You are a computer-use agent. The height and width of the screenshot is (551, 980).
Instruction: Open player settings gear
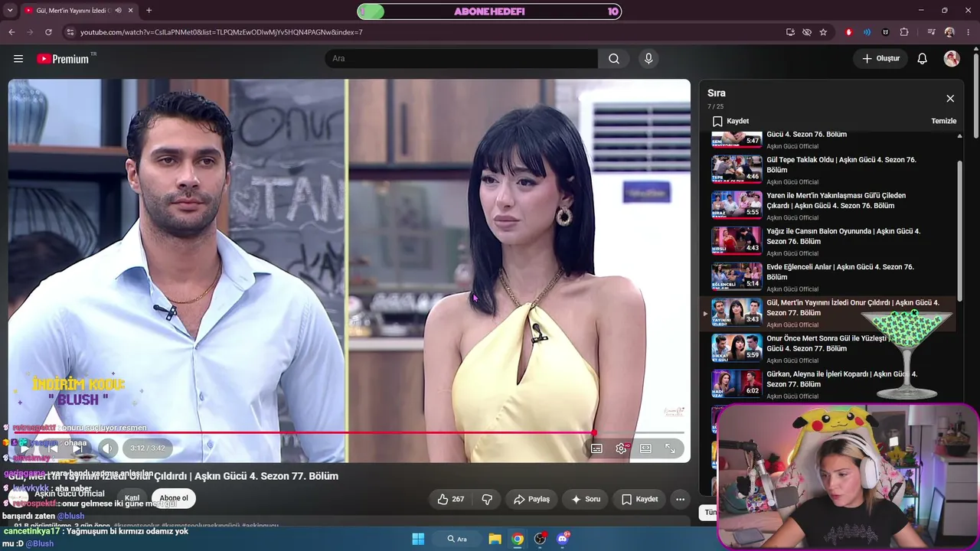(621, 448)
